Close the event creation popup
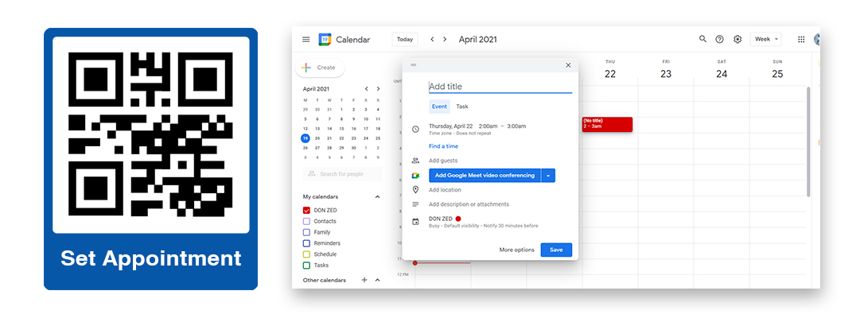The height and width of the screenshot is (318, 868). (x=568, y=65)
